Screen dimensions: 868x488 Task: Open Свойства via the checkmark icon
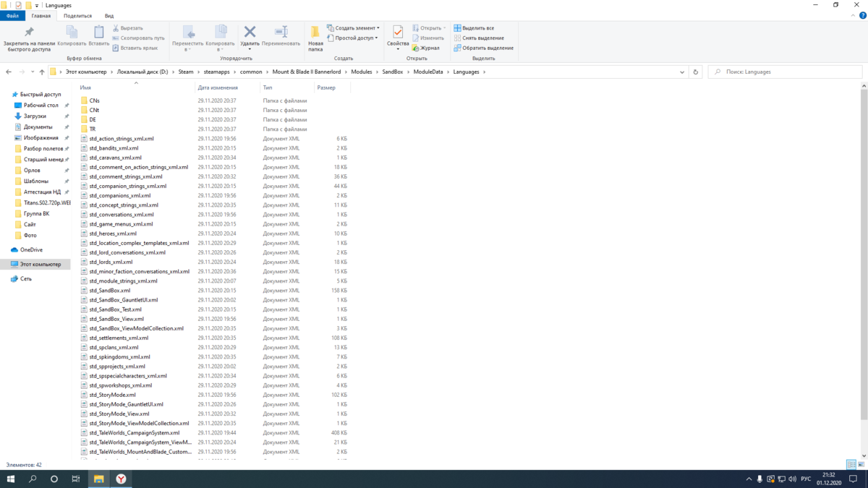coord(398,32)
